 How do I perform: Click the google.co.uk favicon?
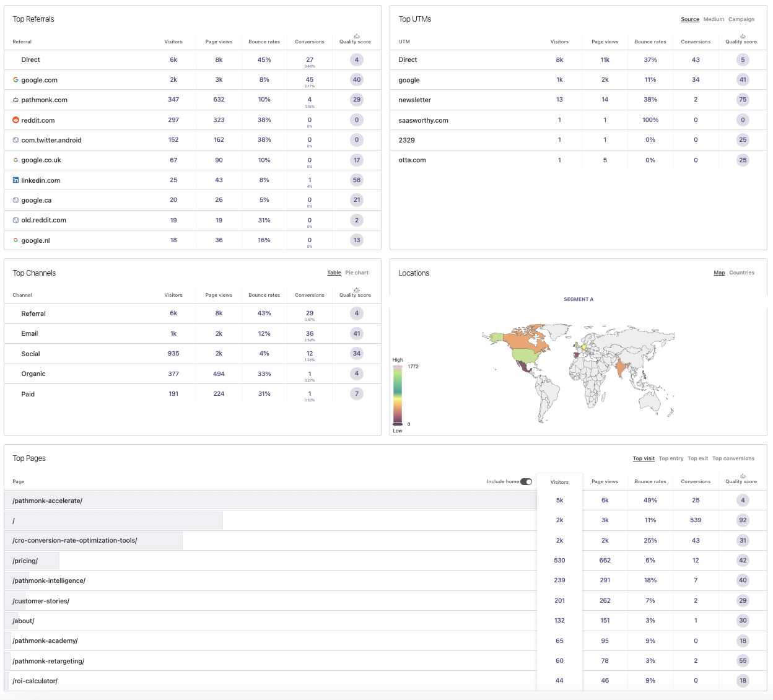coord(15,160)
